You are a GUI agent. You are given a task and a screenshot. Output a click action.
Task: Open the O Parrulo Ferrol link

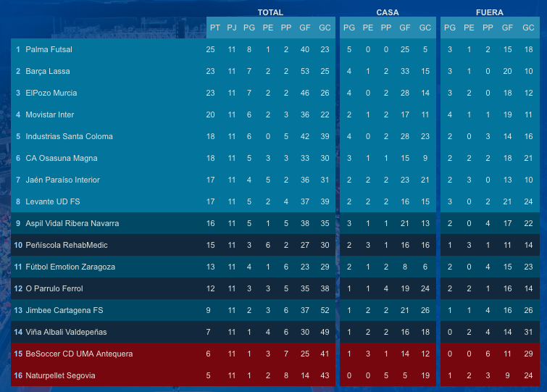pyautogui.click(x=54, y=288)
